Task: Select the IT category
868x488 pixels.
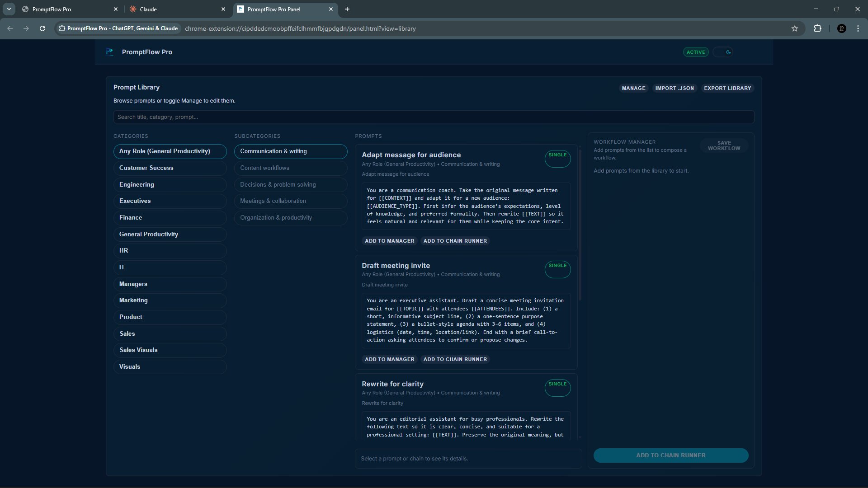Action: (x=170, y=267)
